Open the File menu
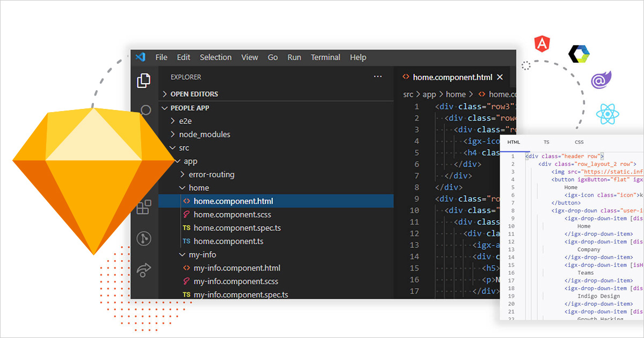644x338 pixels. coord(162,57)
